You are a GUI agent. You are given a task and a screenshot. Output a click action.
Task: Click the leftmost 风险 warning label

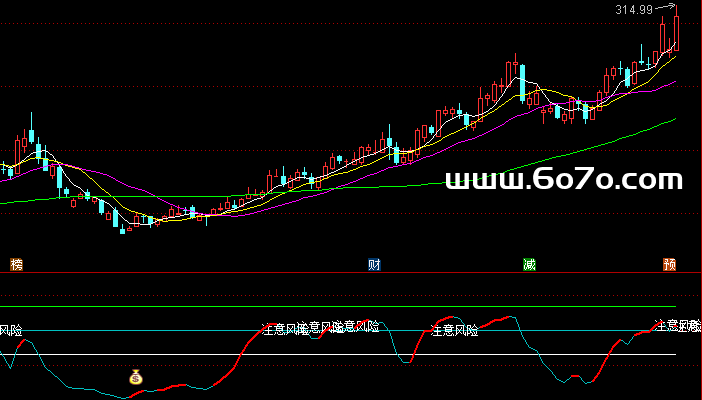click(x=10, y=330)
